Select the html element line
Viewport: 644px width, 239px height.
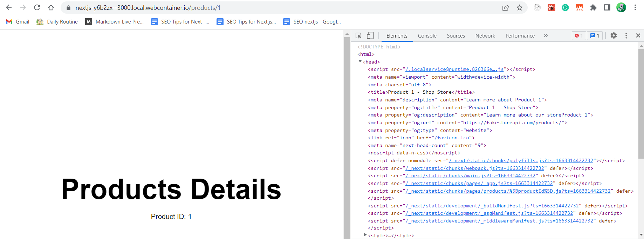point(366,54)
